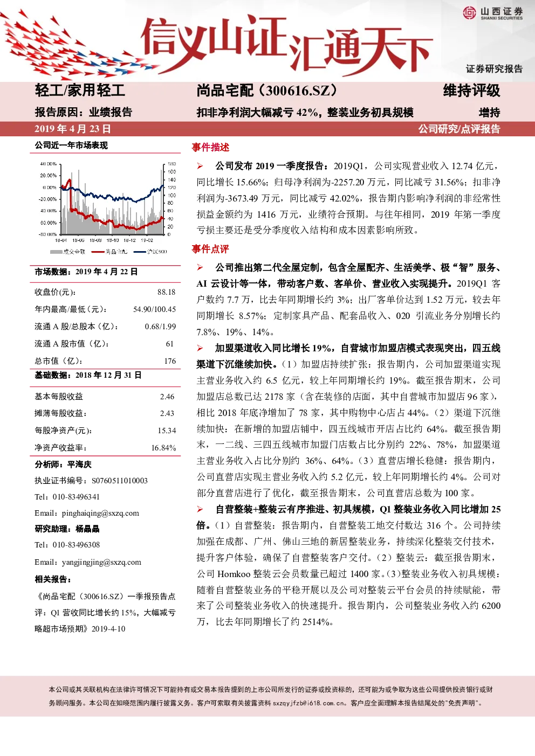Click the 尚品宅配 legend entry in the chart

(x=109, y=252)
